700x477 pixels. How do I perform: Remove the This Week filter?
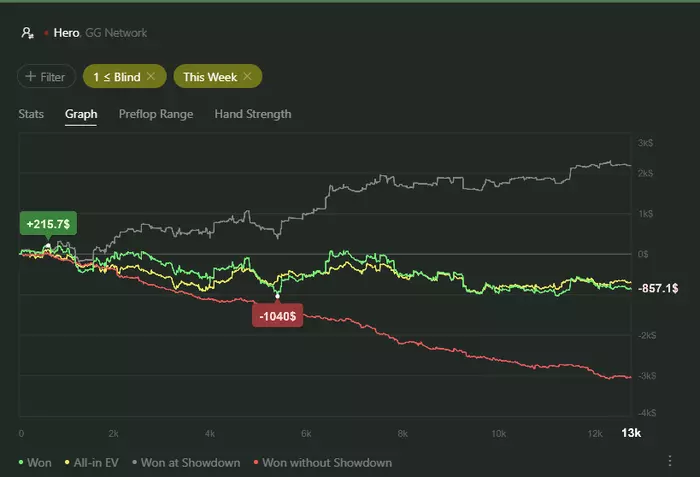(x=247, y=76)
